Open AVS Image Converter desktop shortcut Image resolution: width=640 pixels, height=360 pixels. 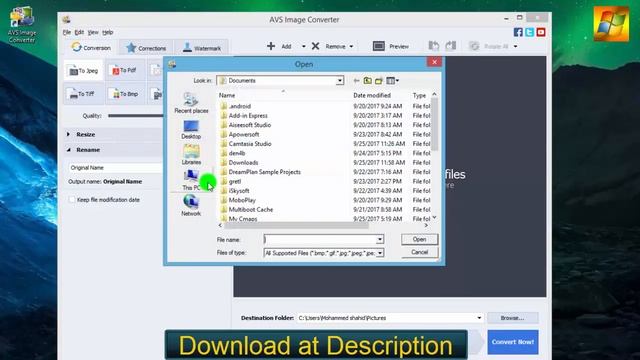click(22, 24)
